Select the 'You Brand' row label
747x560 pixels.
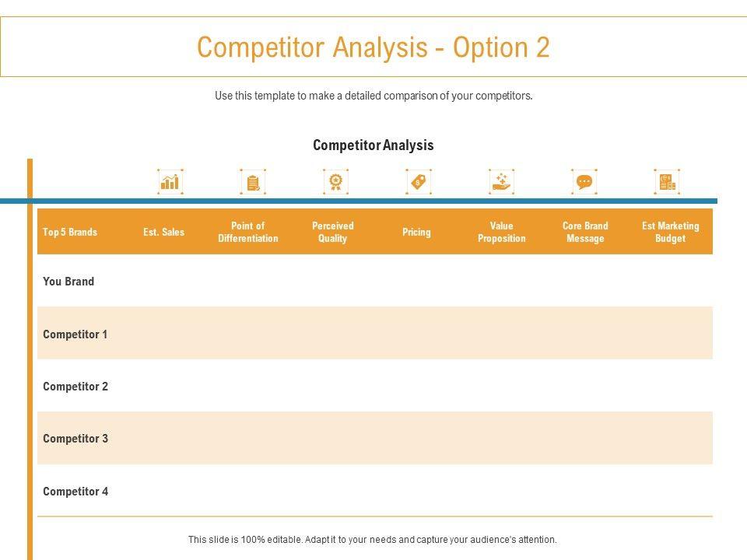[x=68, y=282]
